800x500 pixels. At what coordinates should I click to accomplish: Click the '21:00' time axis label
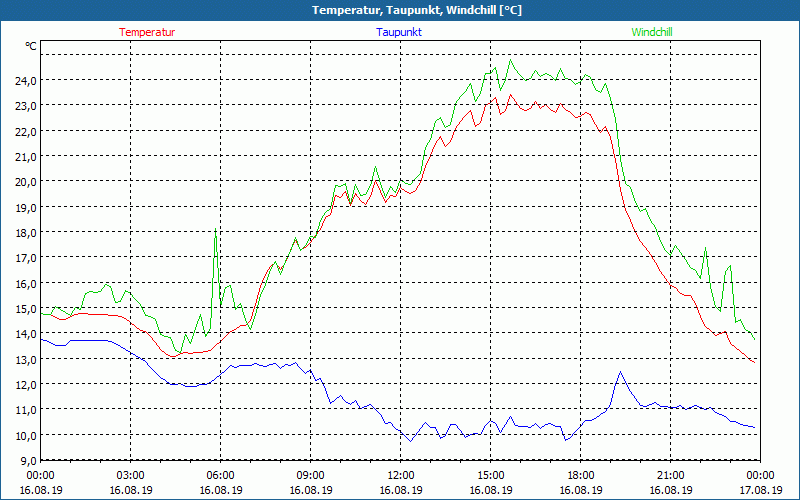pyautogui.click(x=670, y=476)
